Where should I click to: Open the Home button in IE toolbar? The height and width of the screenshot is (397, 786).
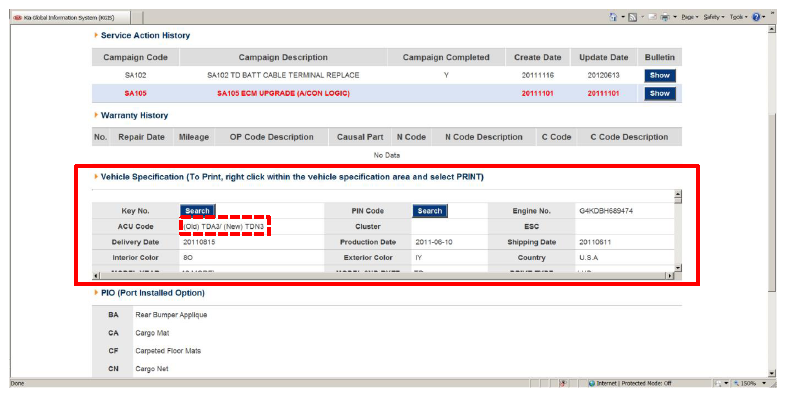tap(613, 17)
